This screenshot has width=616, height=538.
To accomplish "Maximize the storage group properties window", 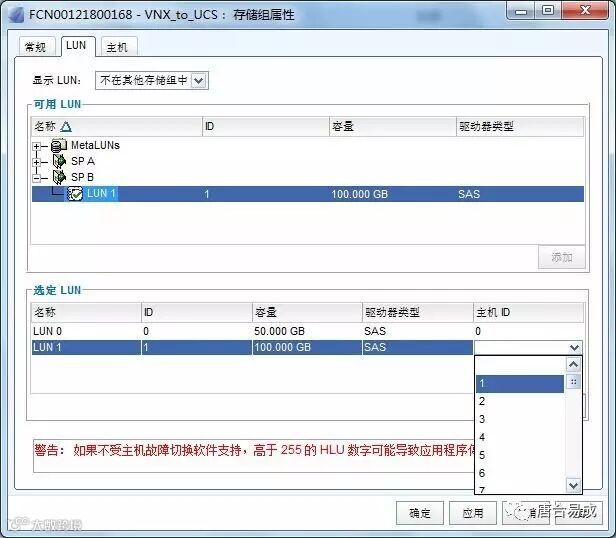I will 548,11.
